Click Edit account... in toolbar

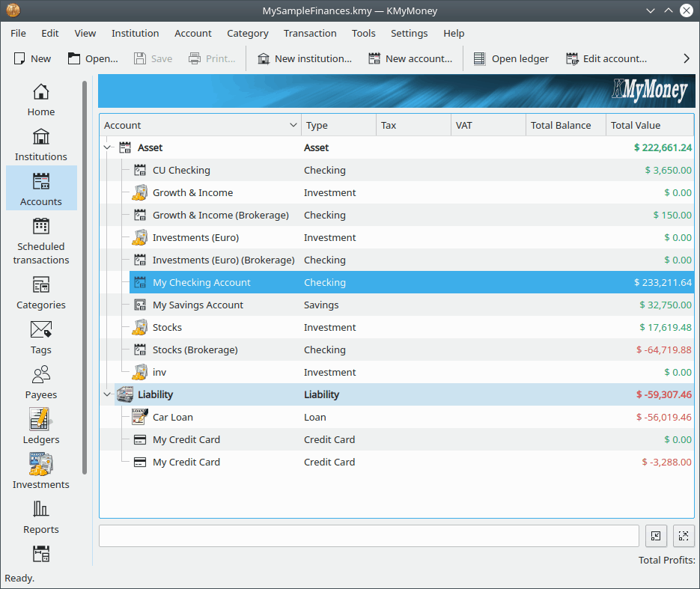point(606,58)
